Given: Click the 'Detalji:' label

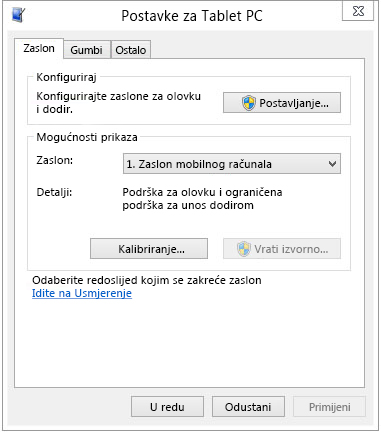Looking at the screenshot, I should click(54, 192).
